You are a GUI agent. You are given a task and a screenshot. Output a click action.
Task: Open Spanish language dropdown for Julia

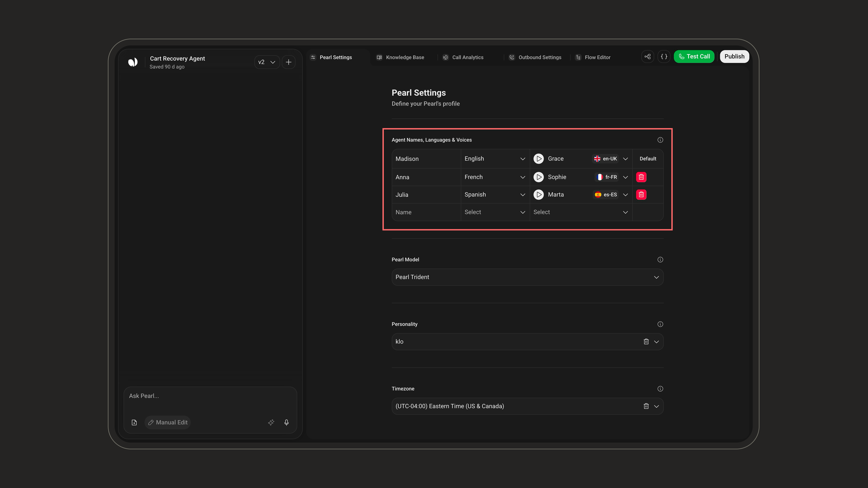495,194
